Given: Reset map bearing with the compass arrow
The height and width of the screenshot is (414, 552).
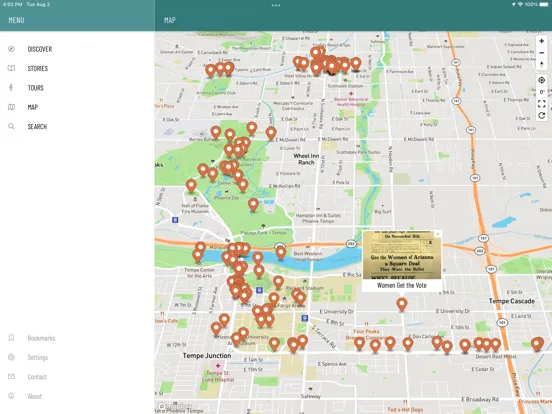Looking at the screenshot, I should click(x=541, y=64).
